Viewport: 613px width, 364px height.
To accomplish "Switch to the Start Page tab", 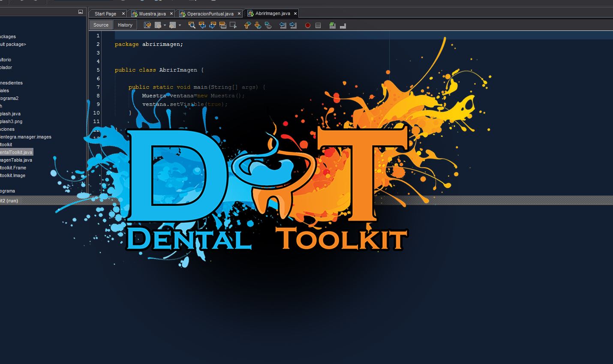I will (104, 13).
